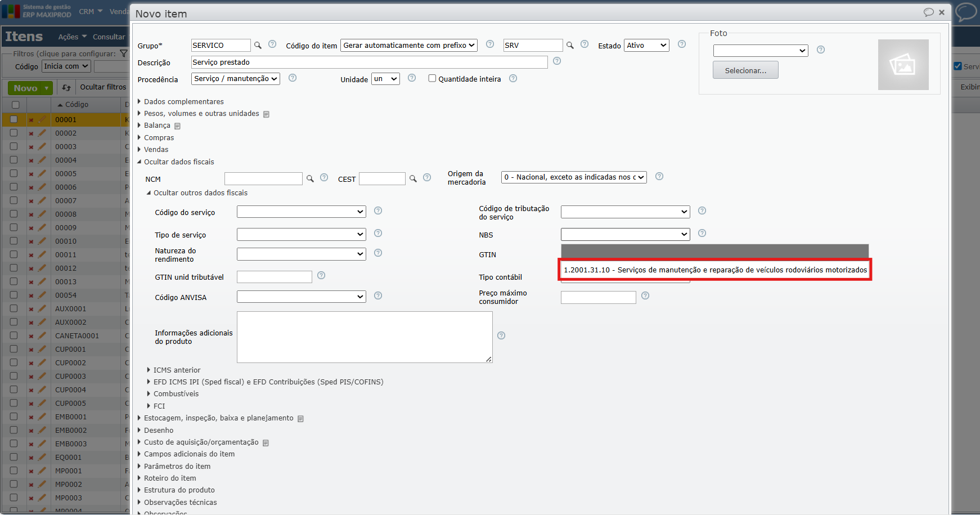The height and width of the screenshot is (515, 980).
Task: Enable the Quantidade inteira checkbox
Action: point(432,78)
